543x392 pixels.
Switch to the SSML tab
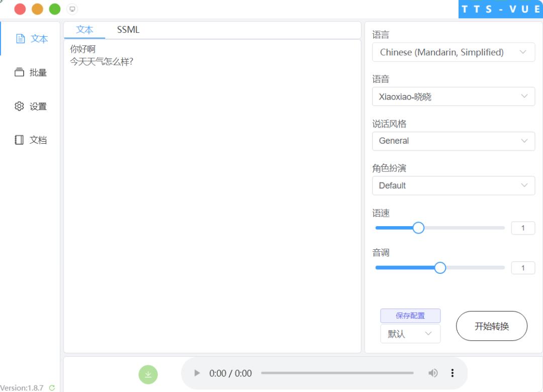pos(127,30)
